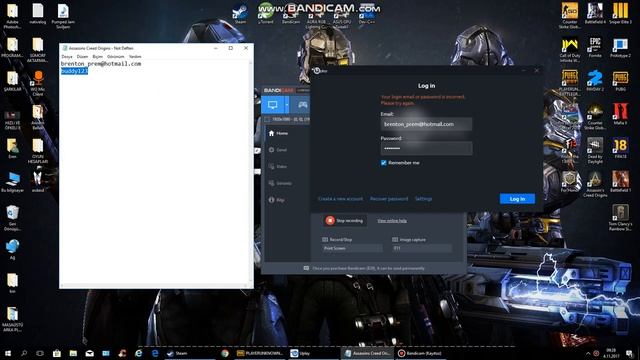Focus the Email input field
640x360 pixels.
point(427,124)
